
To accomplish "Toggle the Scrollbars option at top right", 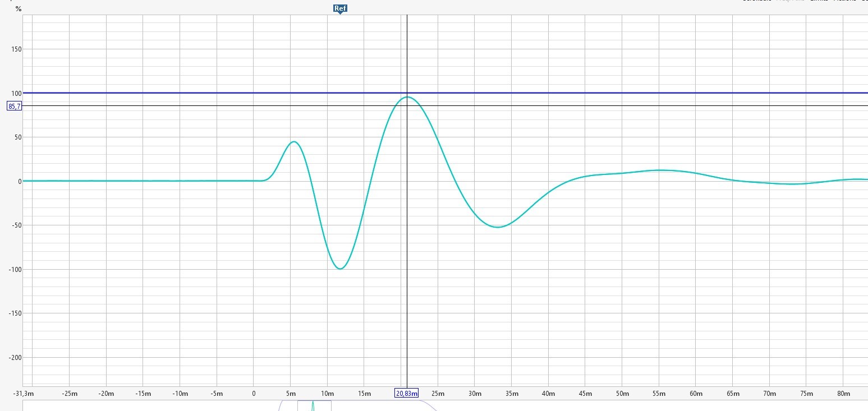I will click(x=757, y=1).
